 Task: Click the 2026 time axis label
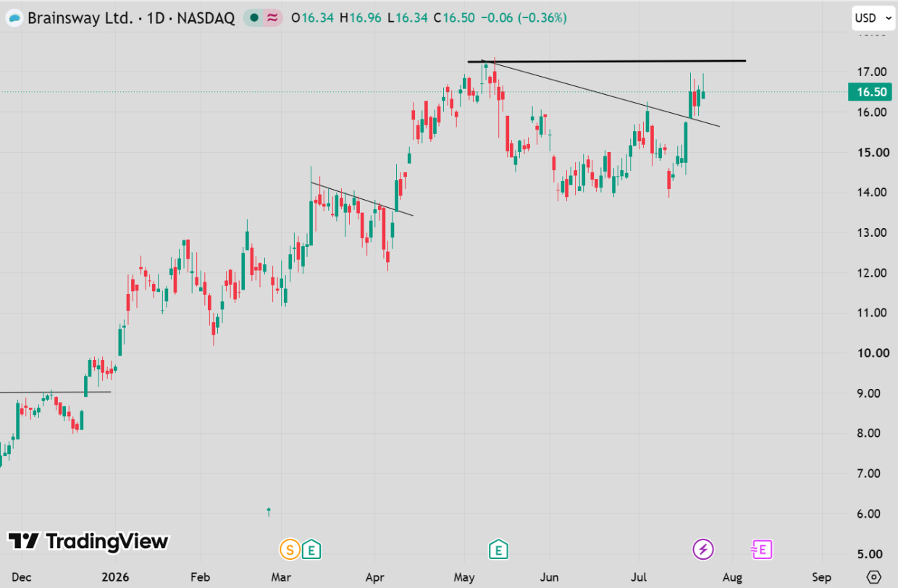click(114, 577)
